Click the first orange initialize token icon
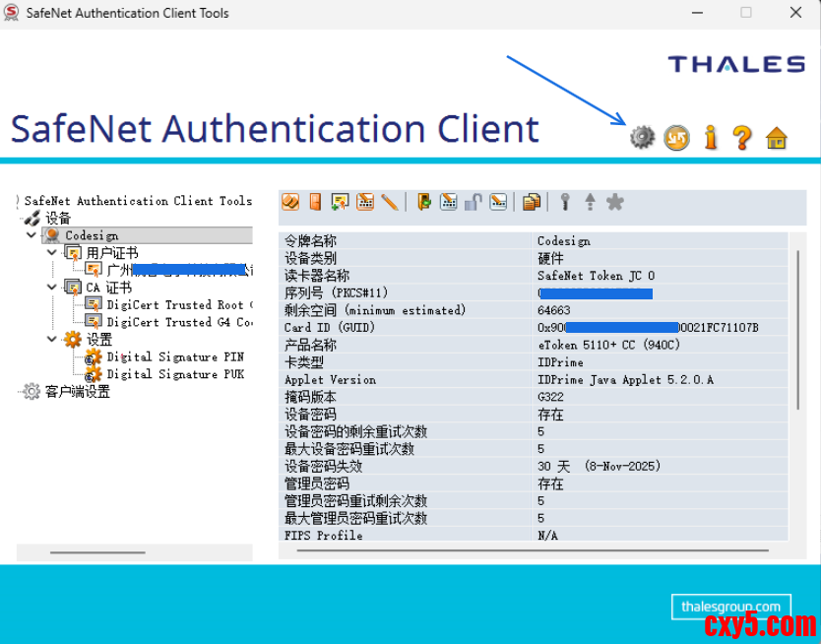This screenshot has width=821, height=644. [x=290, y=202]
